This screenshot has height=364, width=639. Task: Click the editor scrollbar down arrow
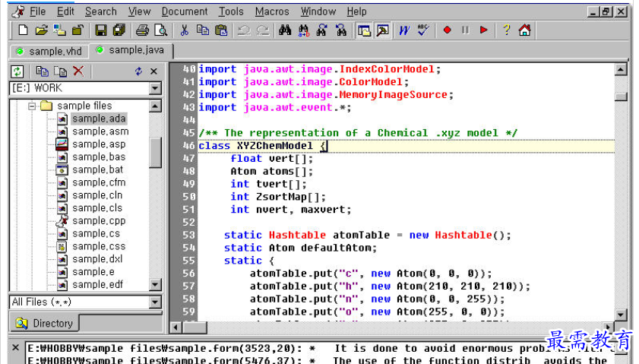point(621,315)
